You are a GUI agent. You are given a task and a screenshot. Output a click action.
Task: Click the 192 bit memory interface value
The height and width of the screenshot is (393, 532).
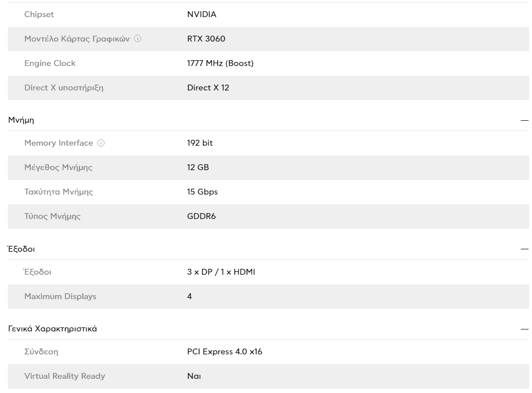[x=200, y=143]
